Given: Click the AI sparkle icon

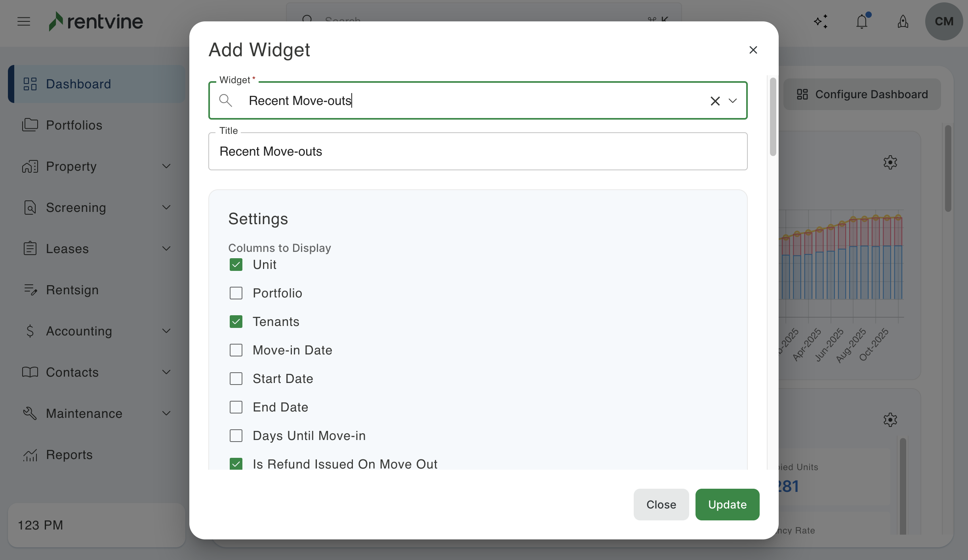Looking at the screenshot, I should click(821, 21).
